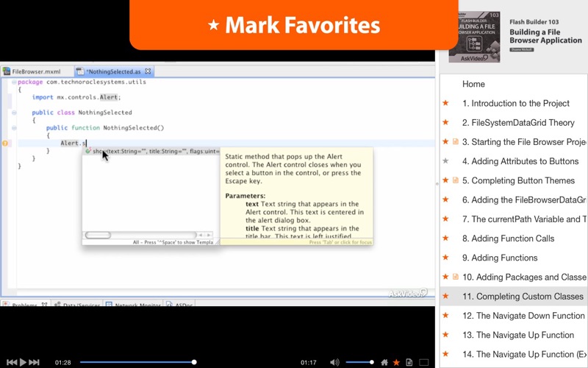Click the warning marker beside Alert.s line
Screen dimensions: 588x368
point(5,143)
